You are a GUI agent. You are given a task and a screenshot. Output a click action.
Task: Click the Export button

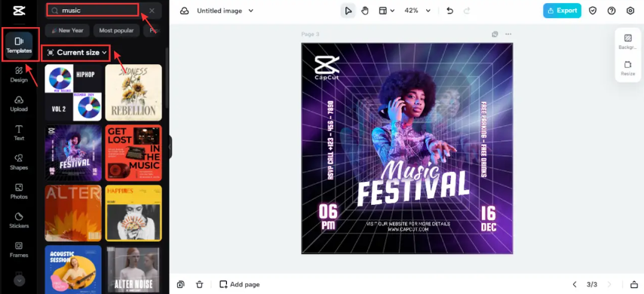[562, 11]
